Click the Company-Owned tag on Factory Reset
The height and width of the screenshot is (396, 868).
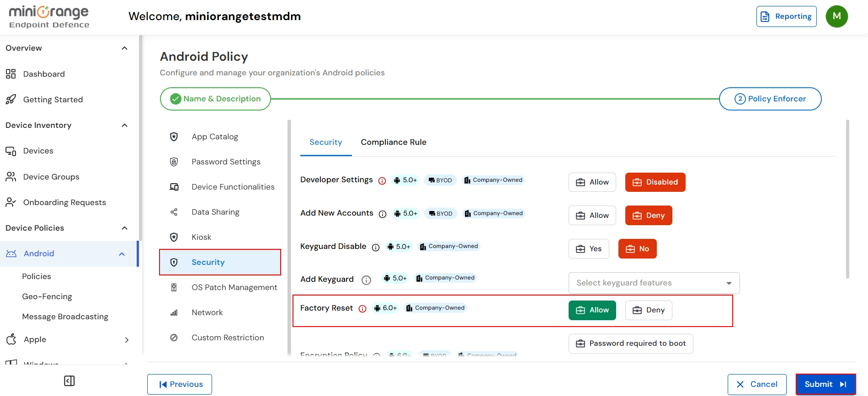(435, 308)
